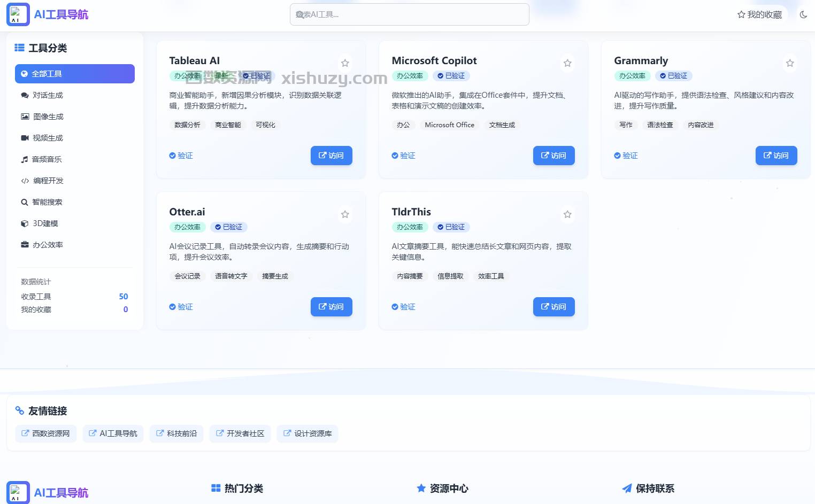This screenshot has width=815, height=504.
Task: Click the 数据分析 tag on Tableau AI
Action: pyautogui.click(x=187, y=125)
